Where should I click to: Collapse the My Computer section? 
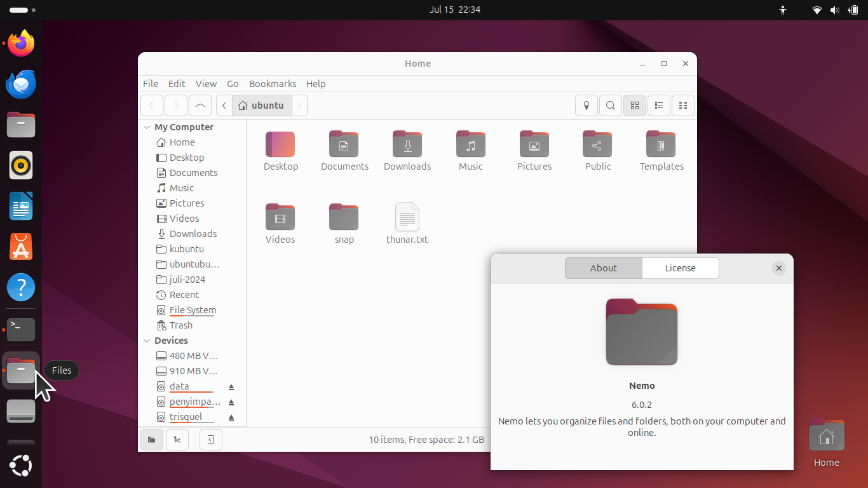146,127
